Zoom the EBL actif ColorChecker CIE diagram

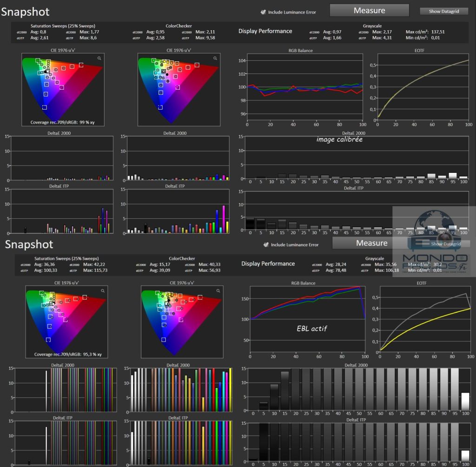[x=218, y=290]
